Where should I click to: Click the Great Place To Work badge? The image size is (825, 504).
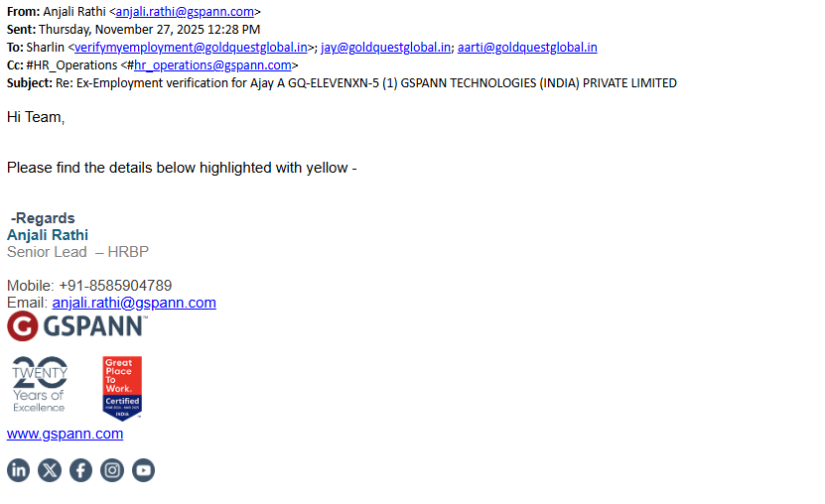pos(122,388)
